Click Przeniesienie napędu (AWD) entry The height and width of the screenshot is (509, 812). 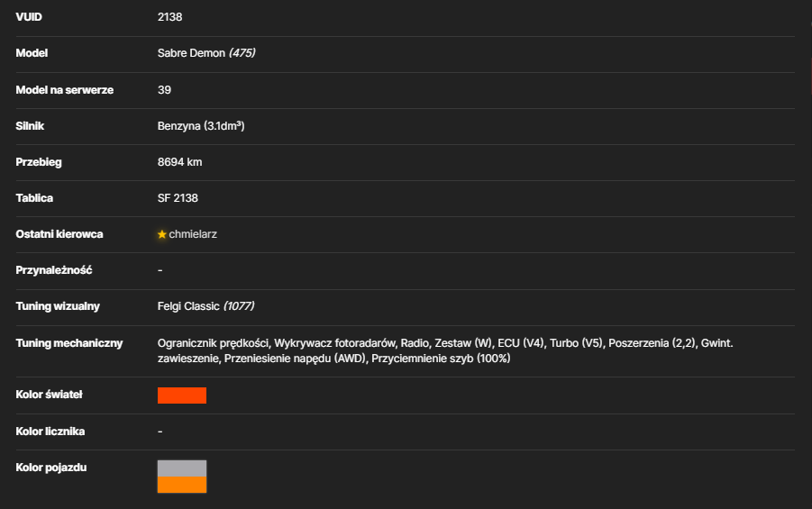pyautogui.click(x=296, y=359)
